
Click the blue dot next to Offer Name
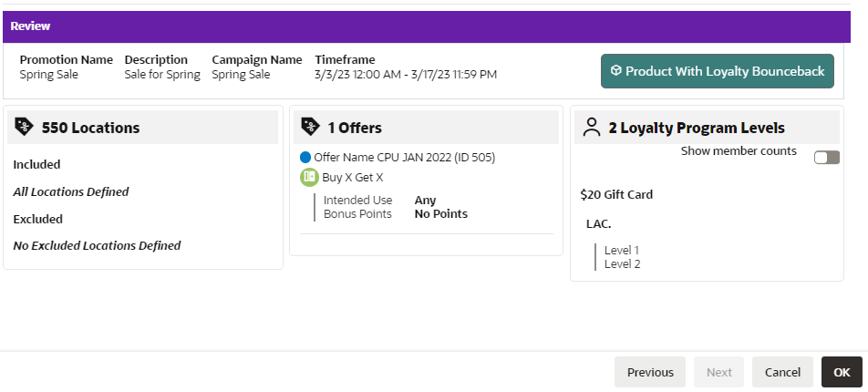point(305,157)
